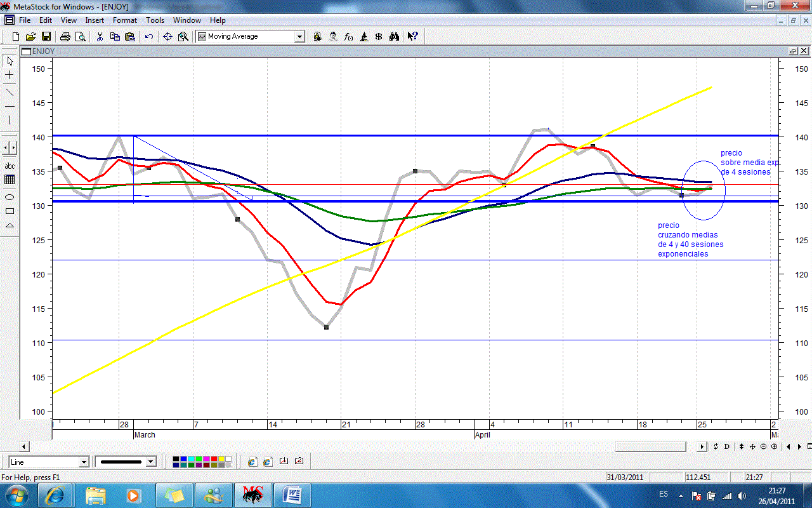The height and width of the screenshot is (508, 812).
Task: Zoom in the chart with plus button
Action: 775,447
